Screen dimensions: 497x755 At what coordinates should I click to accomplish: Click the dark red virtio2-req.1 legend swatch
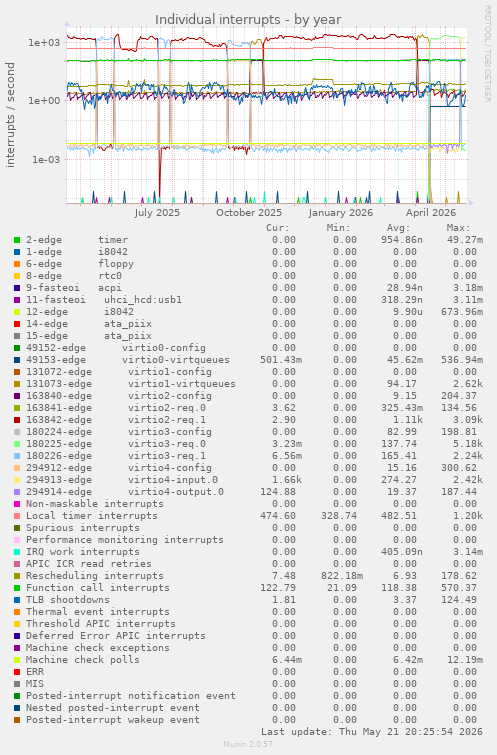[17, 420]
